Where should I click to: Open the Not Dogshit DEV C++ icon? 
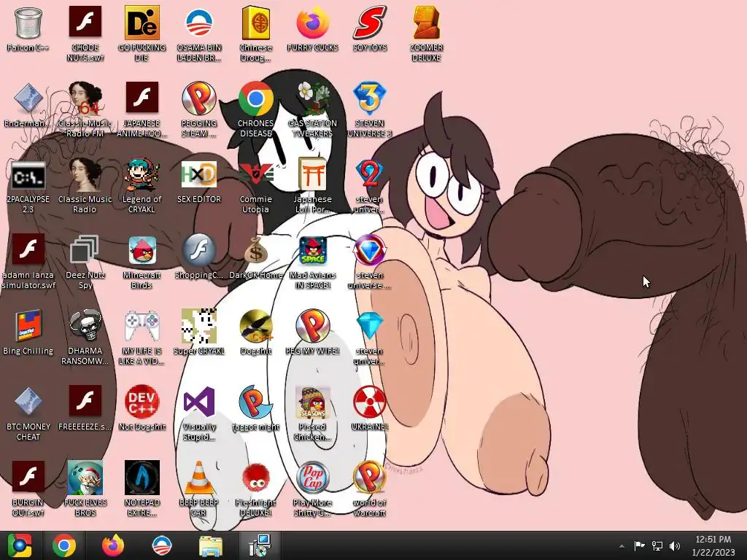pyautogui.click(x=142, y=402)
